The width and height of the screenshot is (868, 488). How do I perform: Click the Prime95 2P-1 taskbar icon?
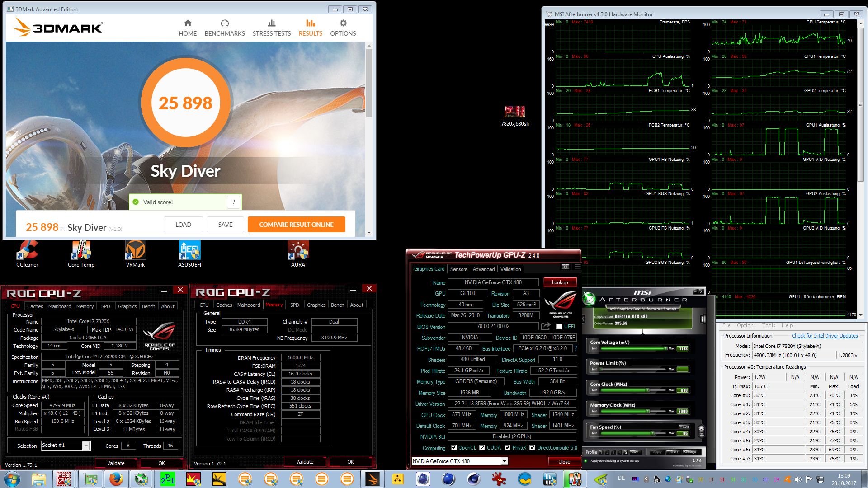coord(168,479)
